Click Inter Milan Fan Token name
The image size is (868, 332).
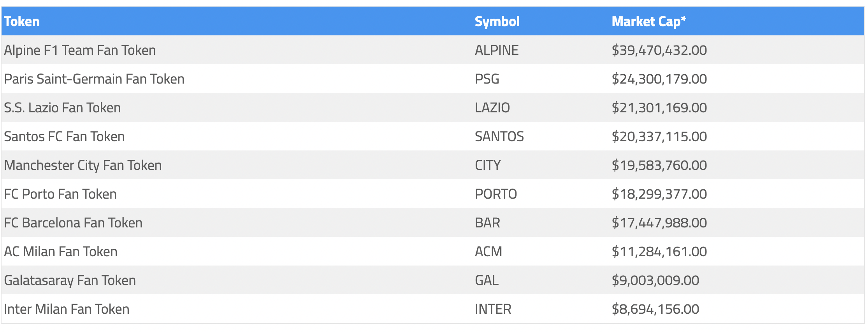coord(67,309)
